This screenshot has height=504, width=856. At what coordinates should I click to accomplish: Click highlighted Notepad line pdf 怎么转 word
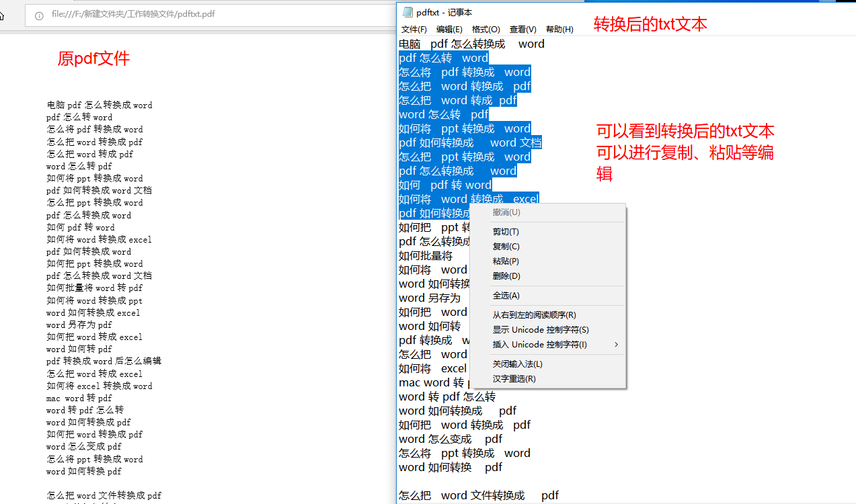point(444,58)
